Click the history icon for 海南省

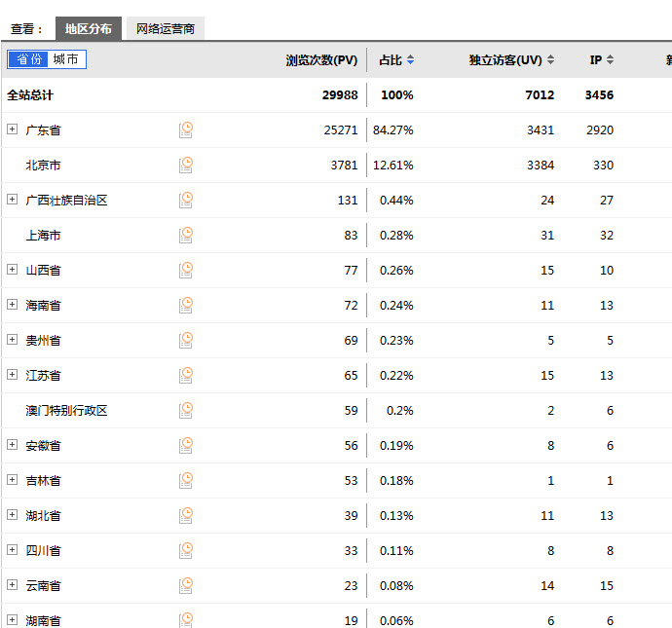(x=186, y=305)
